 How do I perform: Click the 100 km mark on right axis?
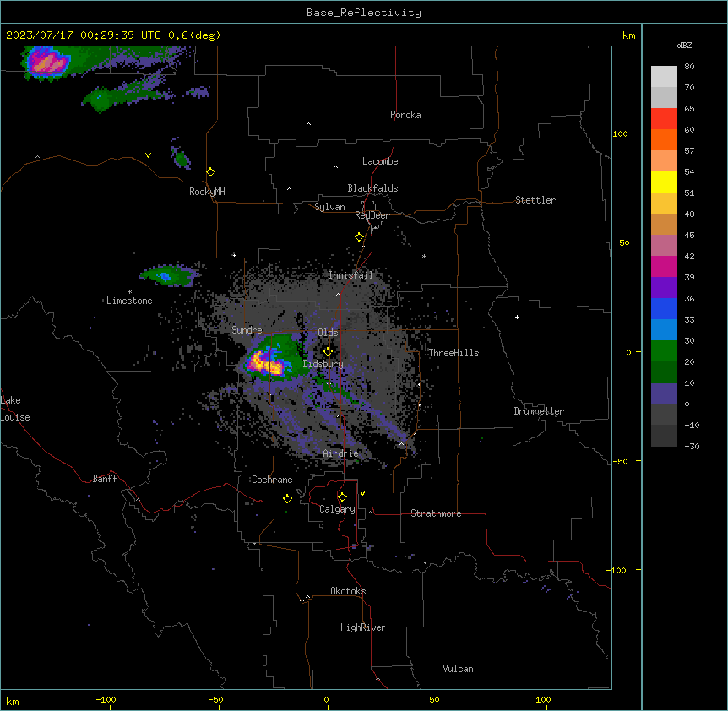click(620, 133)
